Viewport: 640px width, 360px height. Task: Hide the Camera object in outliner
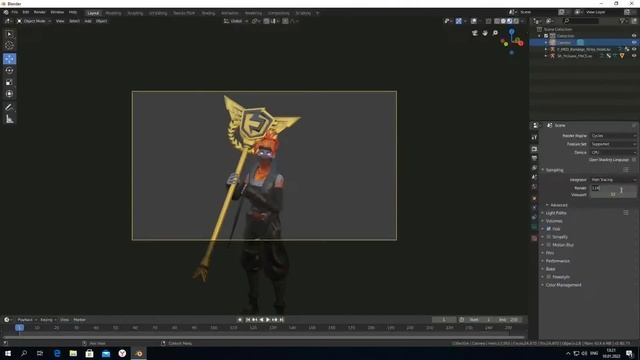pos(634,42)
